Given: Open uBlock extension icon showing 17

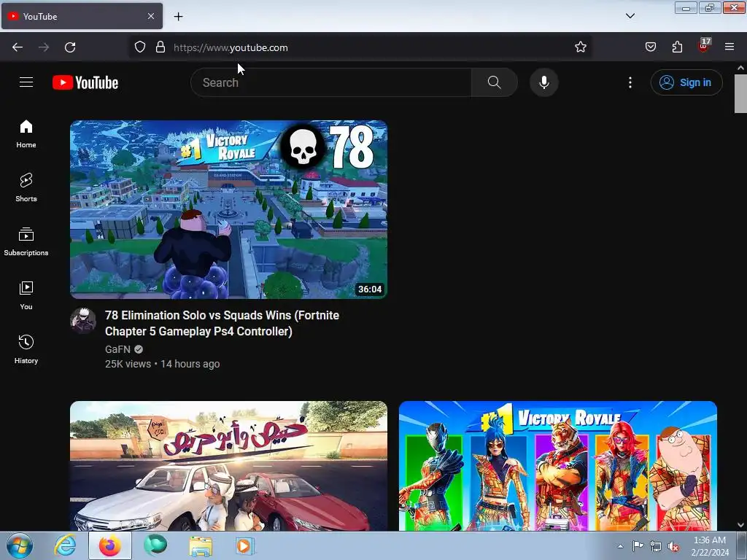Looking at the screenshot, I should click(704, 46).
